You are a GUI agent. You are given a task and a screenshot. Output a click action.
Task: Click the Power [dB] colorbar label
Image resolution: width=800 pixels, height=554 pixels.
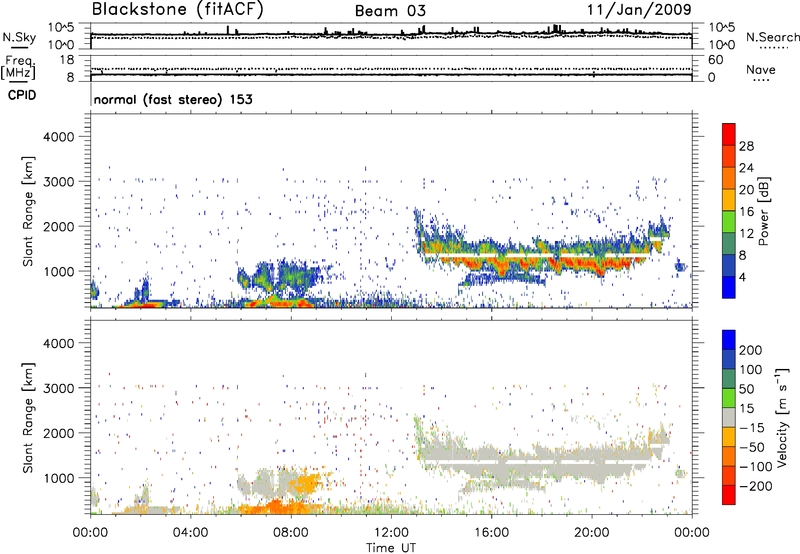(763, 211)
